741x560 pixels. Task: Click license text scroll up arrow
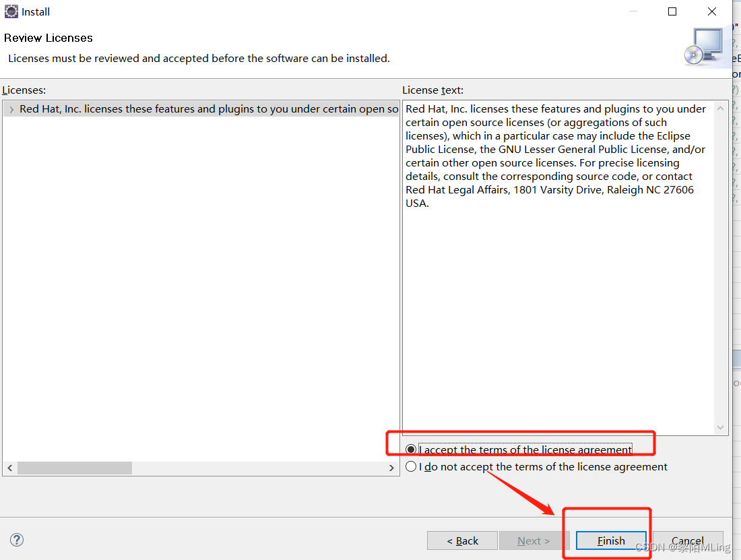(720, 108)
